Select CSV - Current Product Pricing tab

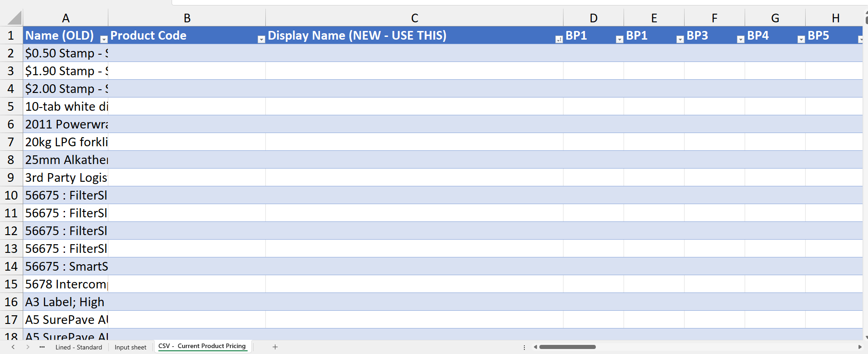tap(202, 346)
